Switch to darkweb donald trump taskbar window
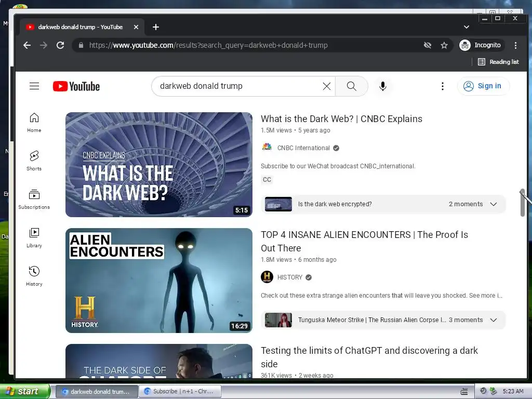This screenshot has width=532, height=399. click(x=96, y=391)
